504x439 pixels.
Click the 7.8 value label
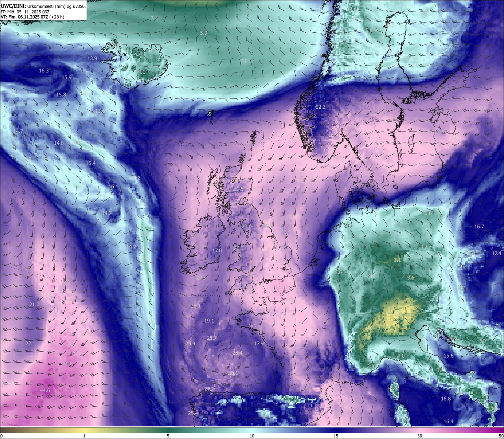[244, 61]
